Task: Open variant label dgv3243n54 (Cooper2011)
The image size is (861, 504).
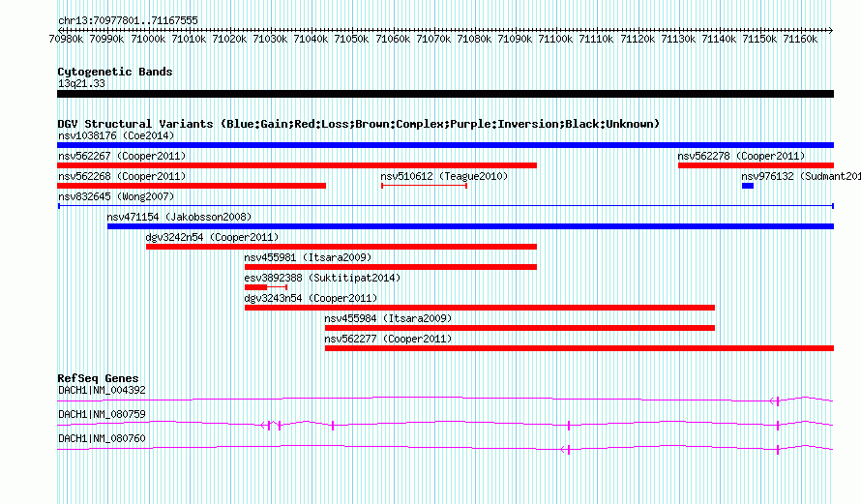Action: [x=311, y=298]
